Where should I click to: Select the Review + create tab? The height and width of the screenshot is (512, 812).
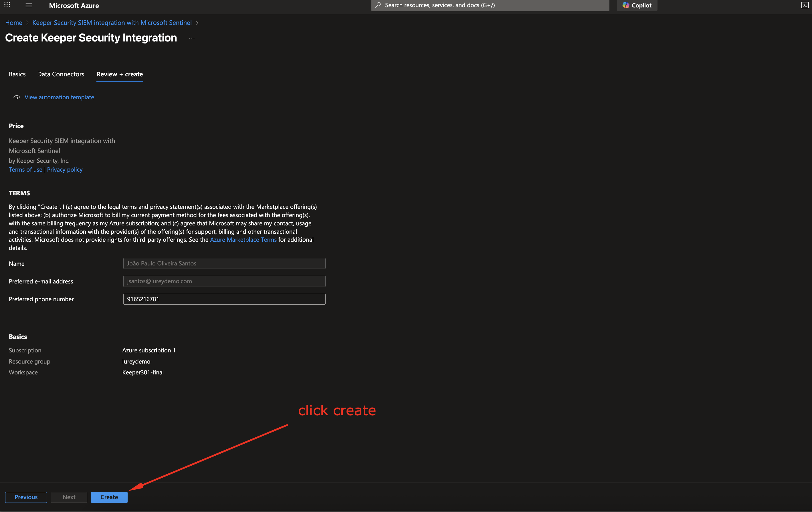pos(119,74)
